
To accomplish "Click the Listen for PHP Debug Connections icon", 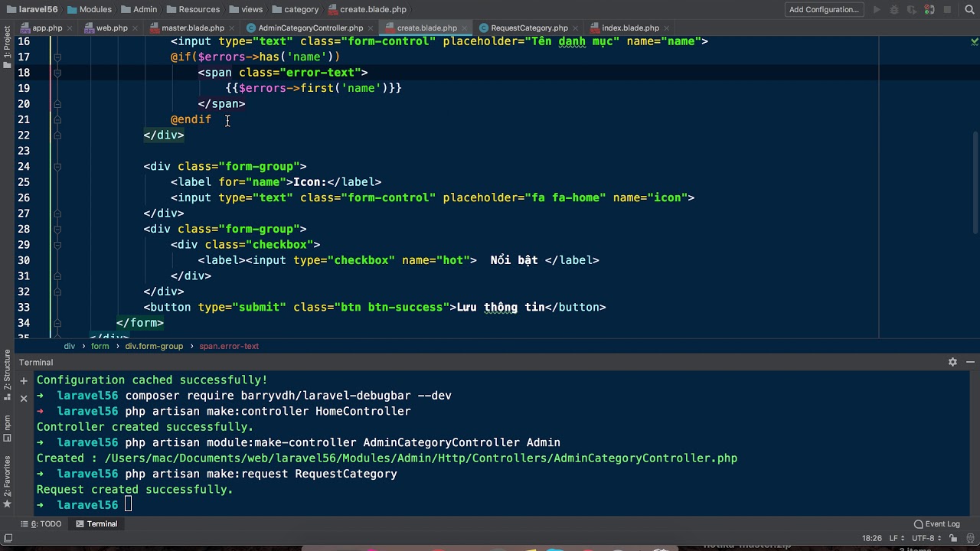I will (929, 9).
